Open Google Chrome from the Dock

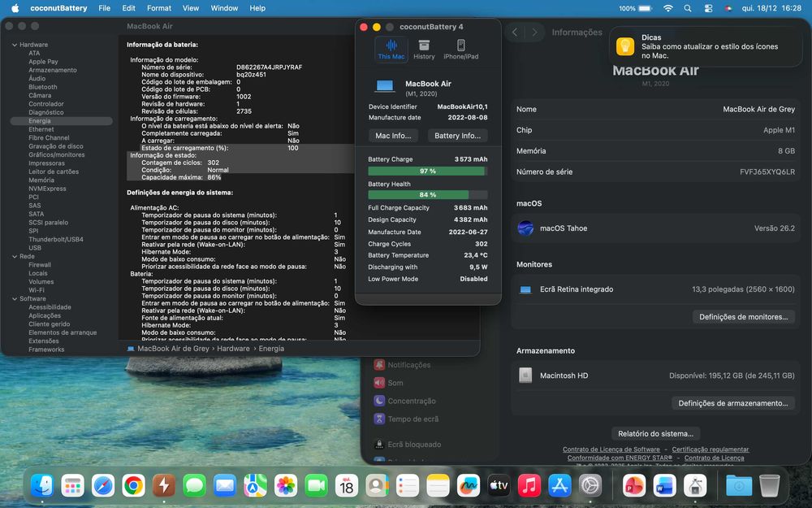(x=134, y=486)
